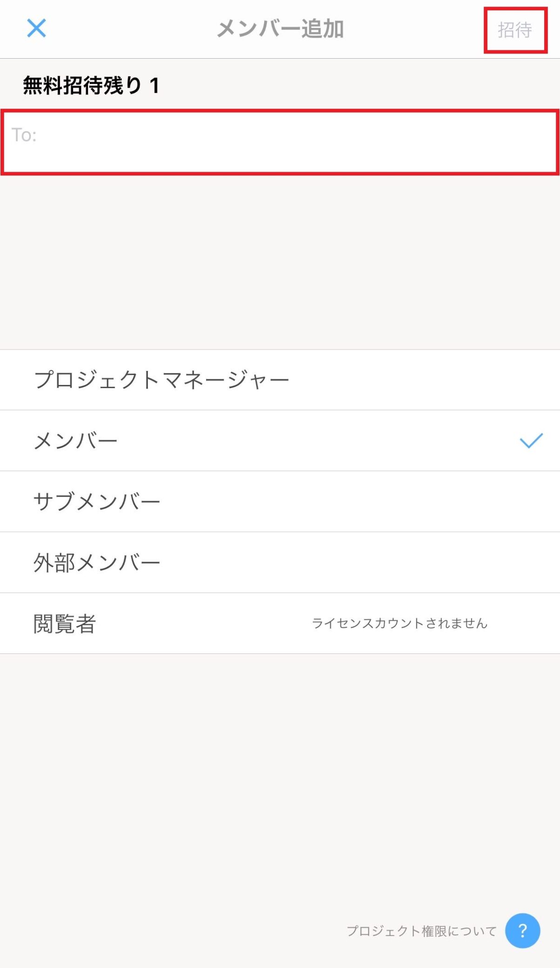The width and height of the screenshot is (560, 968).
Task: Tap the 招待 button in the header
Action: click(515, 30)
